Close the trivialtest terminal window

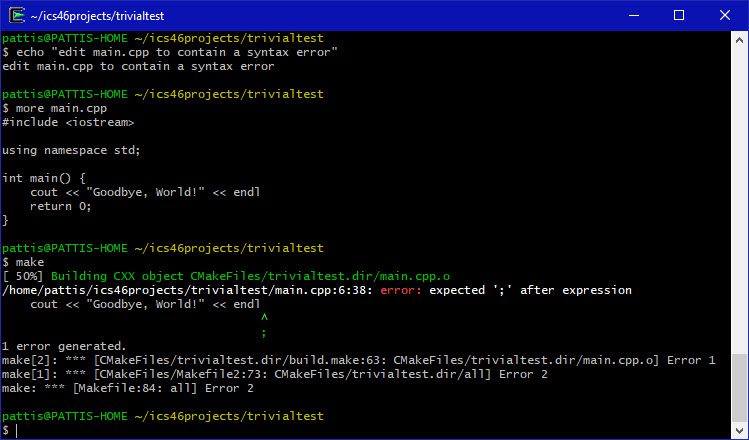[x=725, y=15]
